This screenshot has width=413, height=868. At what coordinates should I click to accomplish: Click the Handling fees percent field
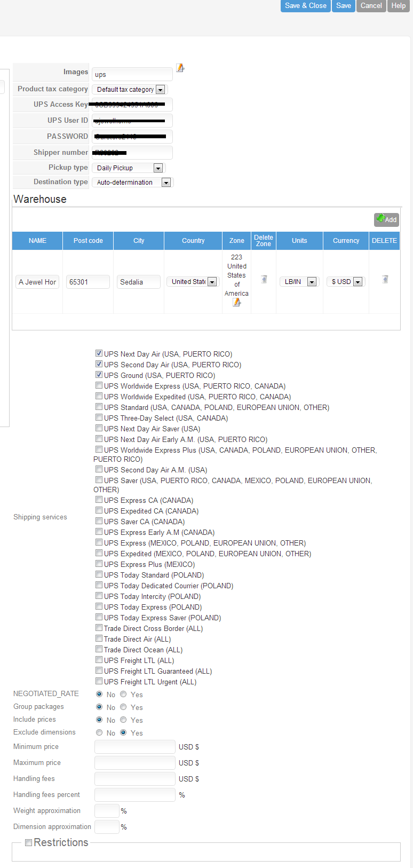coord(135,795)
